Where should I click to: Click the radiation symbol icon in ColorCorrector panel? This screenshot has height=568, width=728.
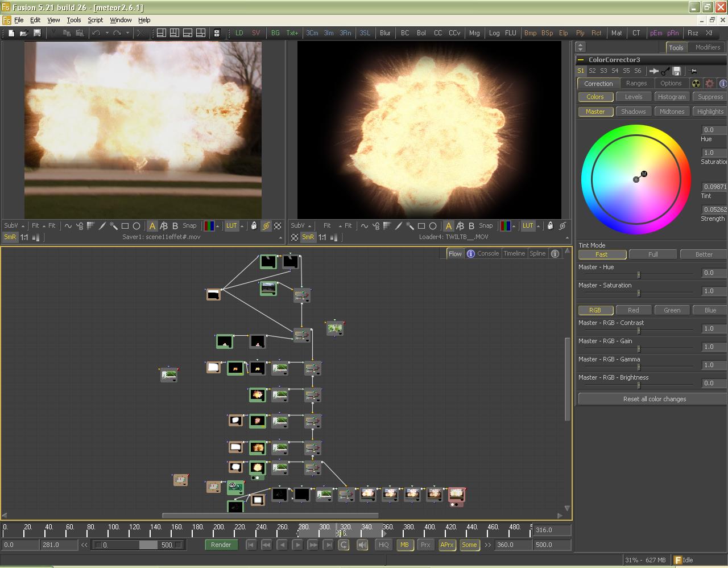[x=696, y=83]
